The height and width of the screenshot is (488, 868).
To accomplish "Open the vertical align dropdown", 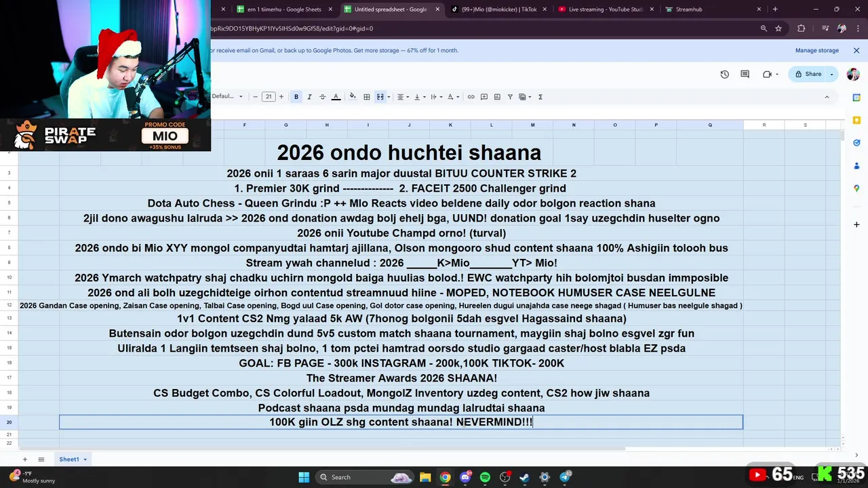I will (419, 97).
